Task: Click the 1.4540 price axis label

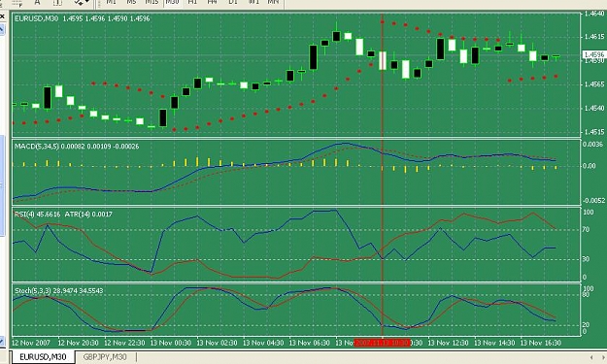Action: coord(594,108)
